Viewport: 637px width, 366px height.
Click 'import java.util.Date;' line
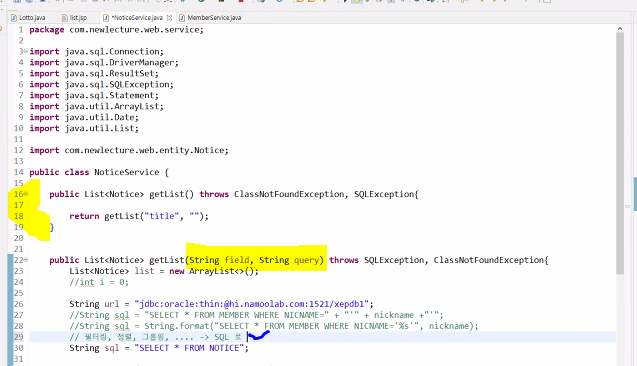coord(84,117)
